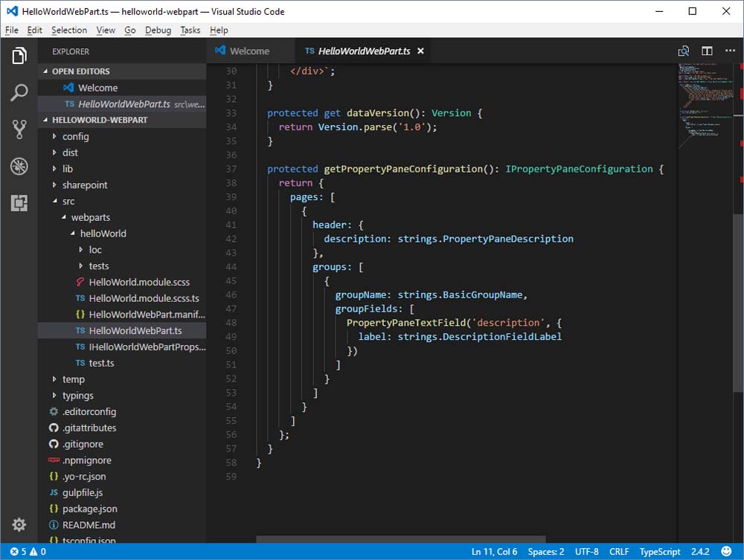
Task: Close the HelloWorldWebPart.ts tab
Action: pos(420,51)
